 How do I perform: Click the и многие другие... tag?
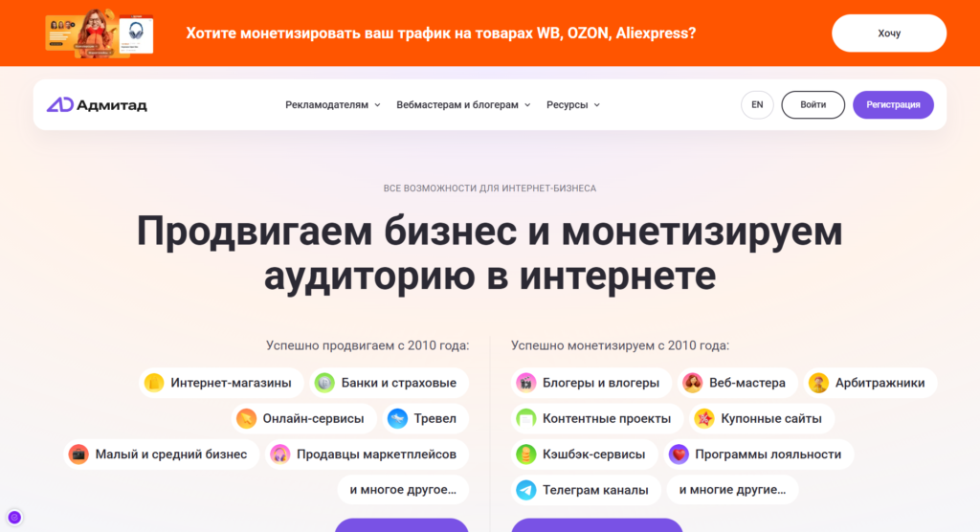pos(732,490)
